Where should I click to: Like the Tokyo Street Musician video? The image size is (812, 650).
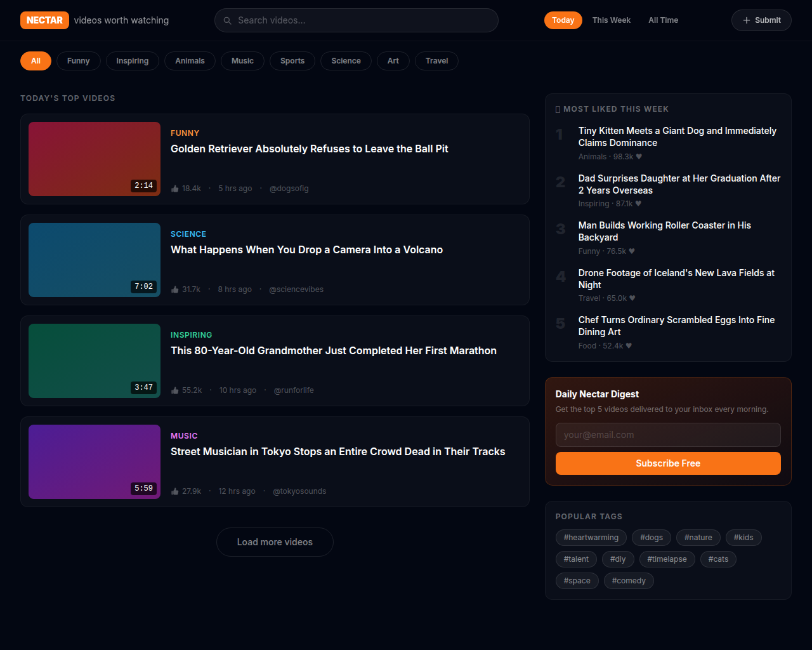175,491
